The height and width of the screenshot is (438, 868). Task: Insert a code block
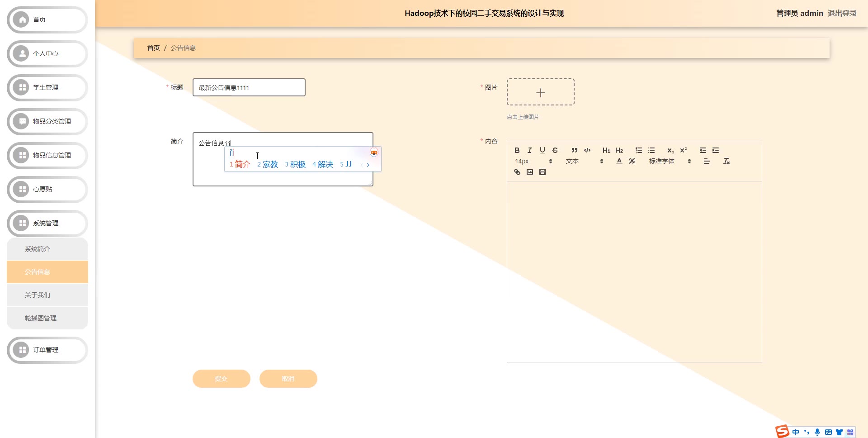point(587,150)
